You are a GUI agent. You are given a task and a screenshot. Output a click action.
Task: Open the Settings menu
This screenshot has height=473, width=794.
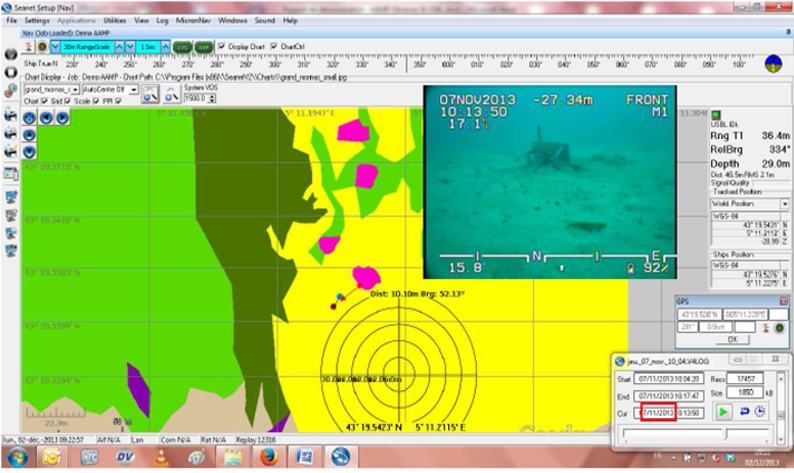[37, 21]
